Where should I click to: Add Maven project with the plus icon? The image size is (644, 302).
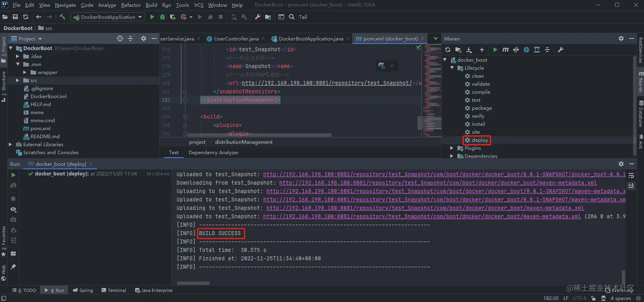(x=482, y=50)
